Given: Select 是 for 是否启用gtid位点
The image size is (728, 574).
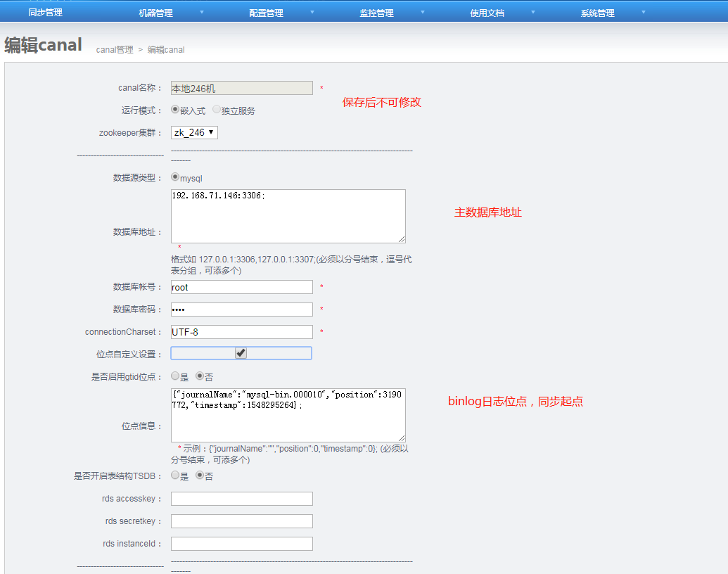Looking at the screenshot, I should tap(175, 376).
